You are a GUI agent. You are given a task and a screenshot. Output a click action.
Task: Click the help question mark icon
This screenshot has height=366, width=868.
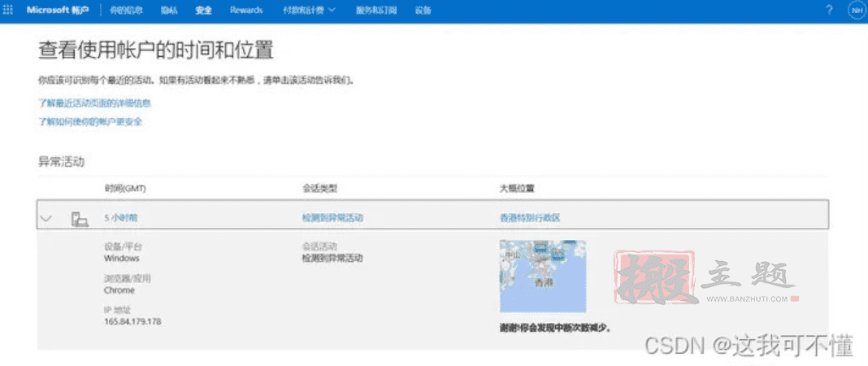click(x=829, y=10)
